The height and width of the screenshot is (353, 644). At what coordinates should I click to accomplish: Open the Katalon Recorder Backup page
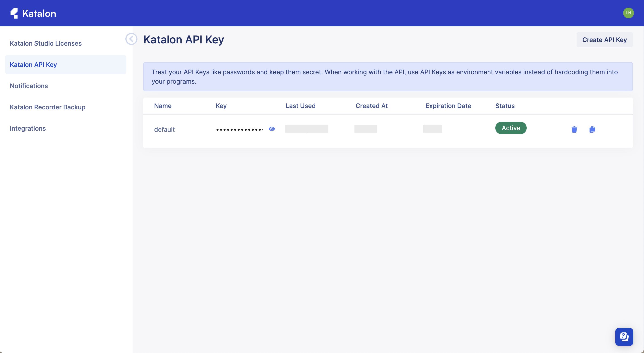coord(47,107)
